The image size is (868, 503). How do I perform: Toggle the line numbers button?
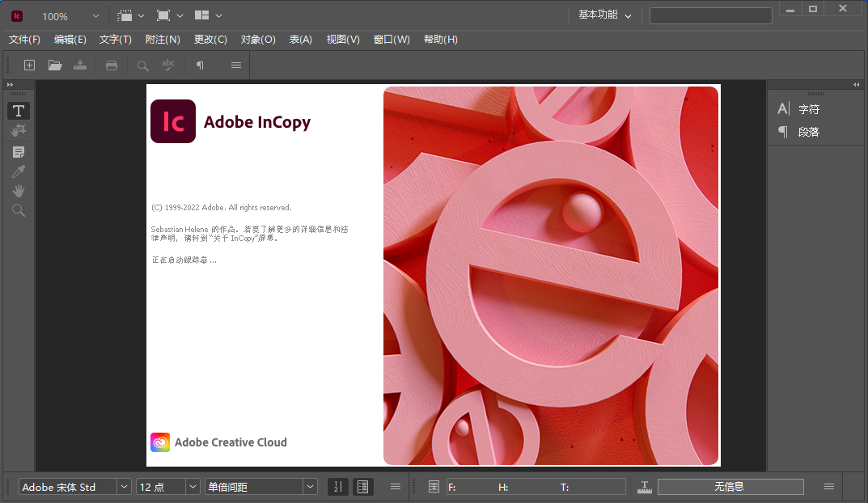(x=337, y=487)
